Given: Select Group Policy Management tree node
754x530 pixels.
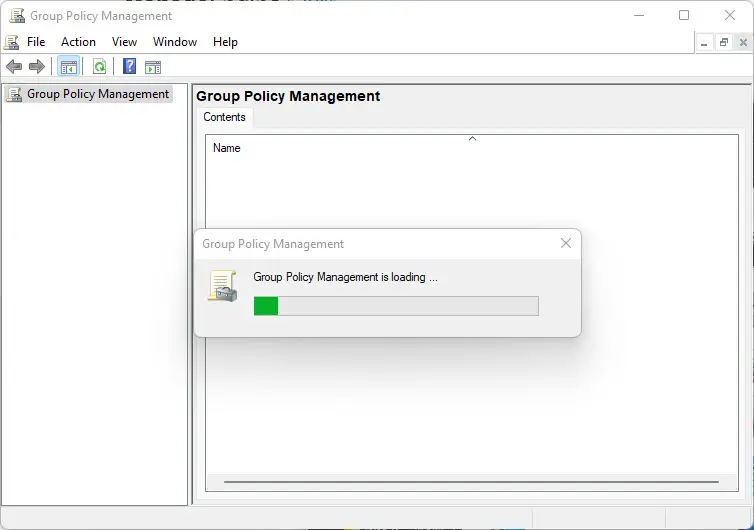Looking at the screenshot, I should point(89,94).
